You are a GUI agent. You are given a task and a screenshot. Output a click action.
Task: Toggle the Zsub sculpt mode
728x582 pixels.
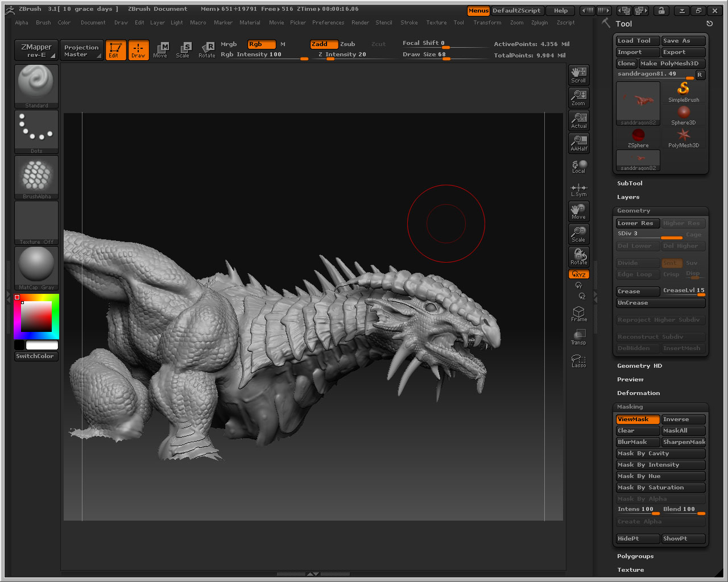pos(348,44)
